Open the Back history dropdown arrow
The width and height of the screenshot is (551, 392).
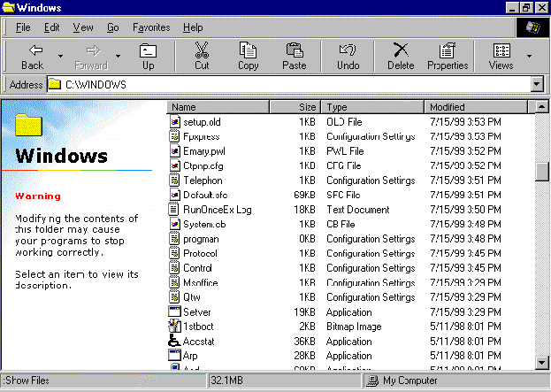pyautogui.click(x=60, y=56)
